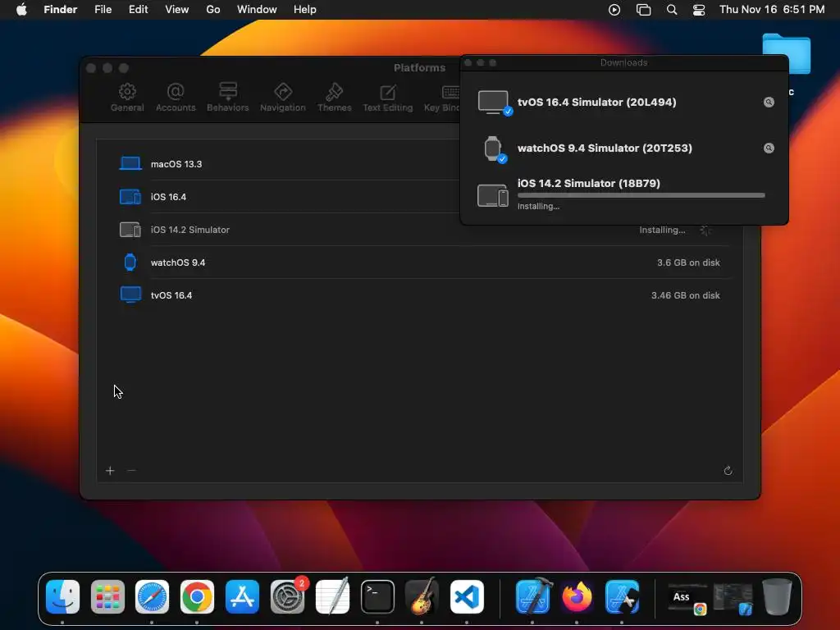This screenshot has width=840, height=630.
Task: Open Launchpad from the Dock
Action: pos(107,596)
